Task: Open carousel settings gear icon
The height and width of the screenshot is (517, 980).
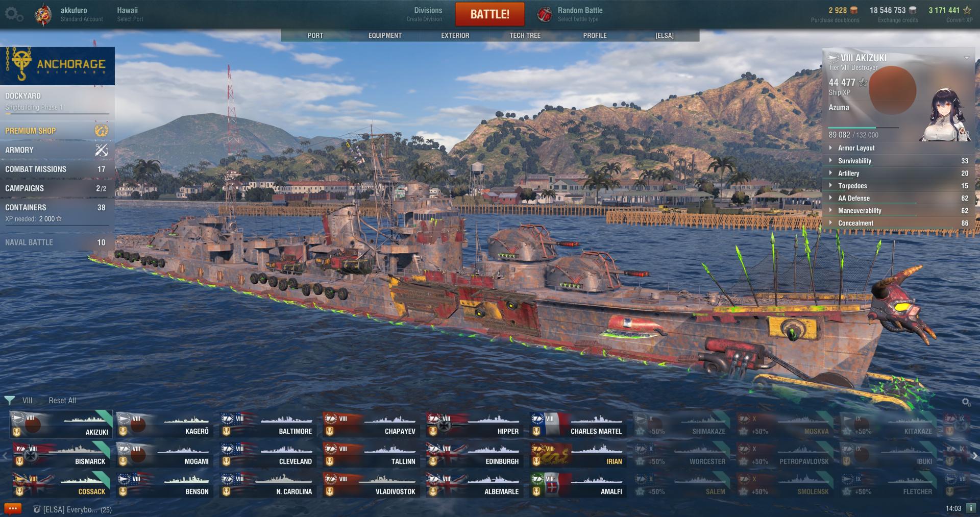Action: click(966, 402)
